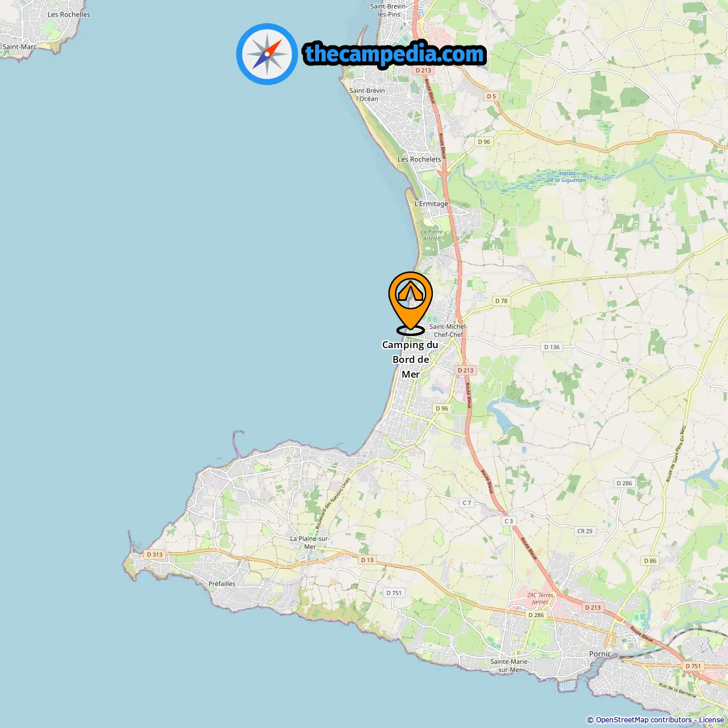Click the D 136 road badge

(x=552, y=347)
